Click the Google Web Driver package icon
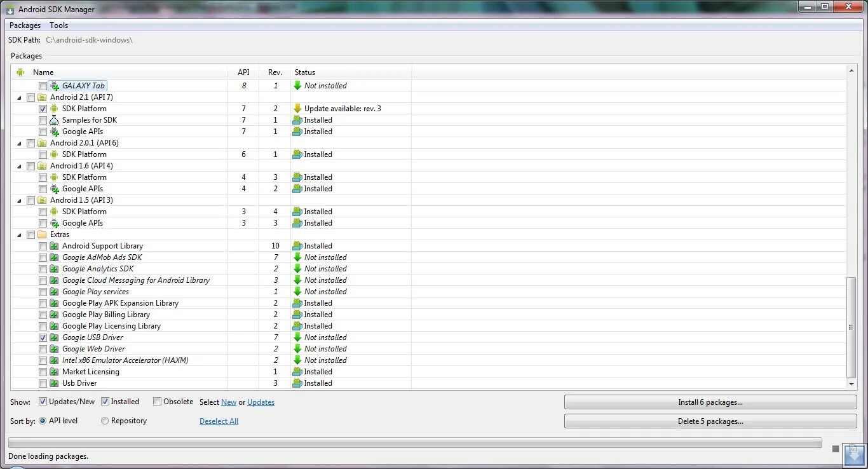 click(x=55, y=349)
